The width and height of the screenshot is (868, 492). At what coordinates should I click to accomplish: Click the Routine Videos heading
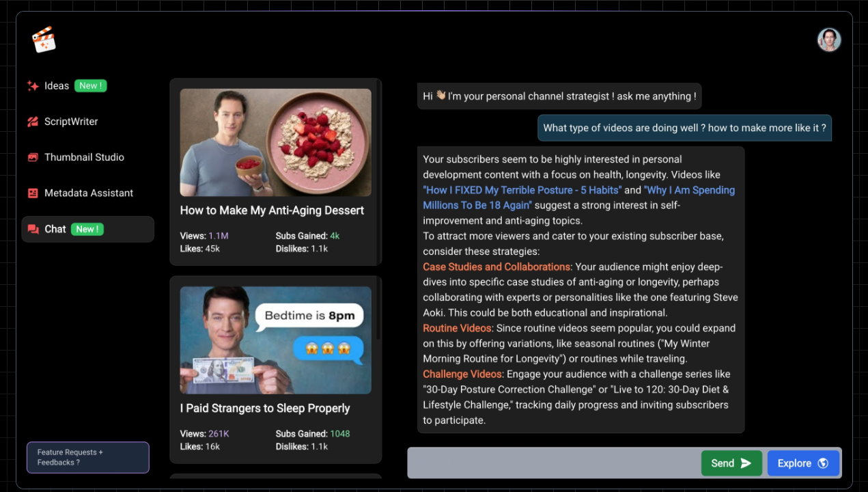(457, 328)
